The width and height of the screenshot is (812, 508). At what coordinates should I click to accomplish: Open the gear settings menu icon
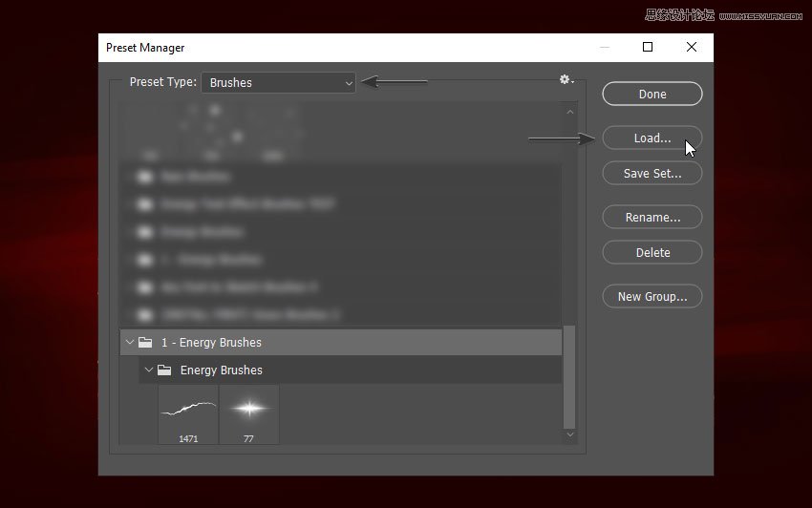point(566,80)
